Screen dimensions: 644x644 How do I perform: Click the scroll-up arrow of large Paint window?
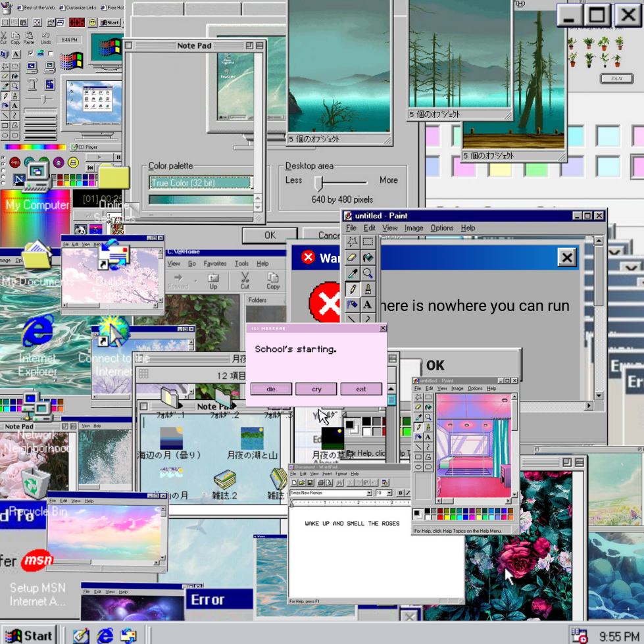(x=599, y=240)
